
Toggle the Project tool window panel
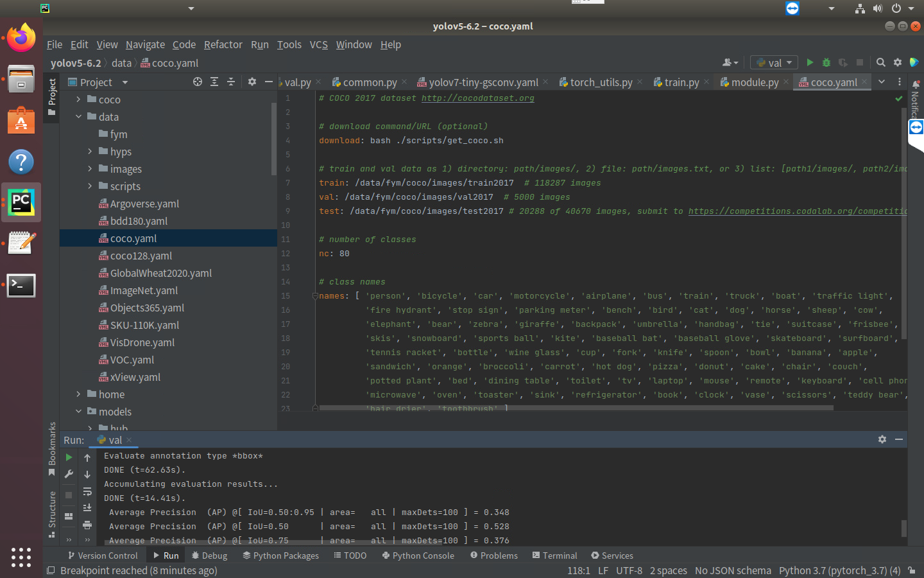52,96
